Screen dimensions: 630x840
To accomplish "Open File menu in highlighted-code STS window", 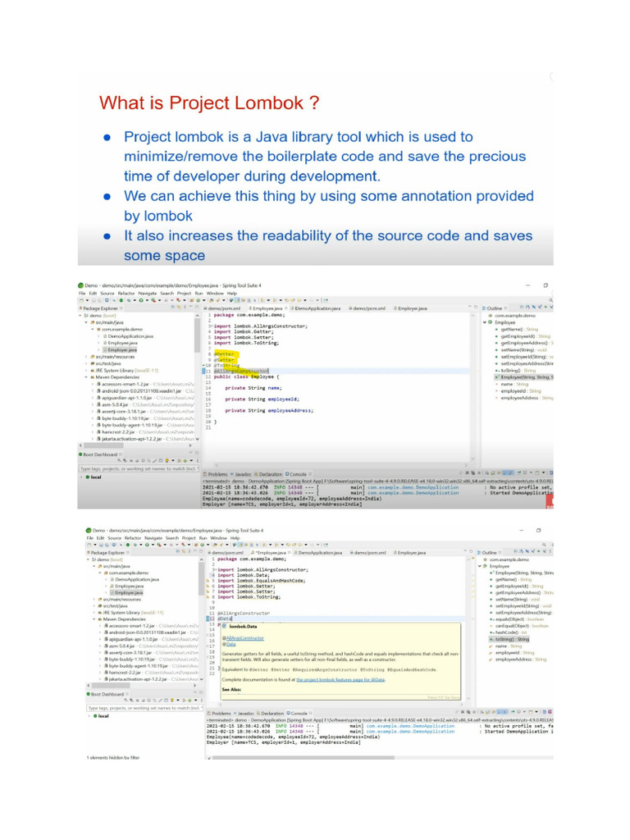I will (x=82, y=293).
